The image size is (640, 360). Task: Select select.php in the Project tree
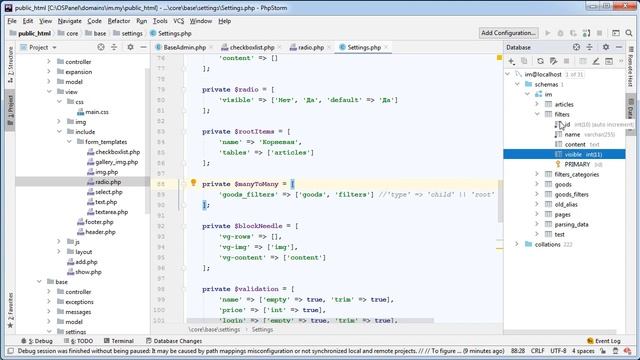click(x=108, y=192)
